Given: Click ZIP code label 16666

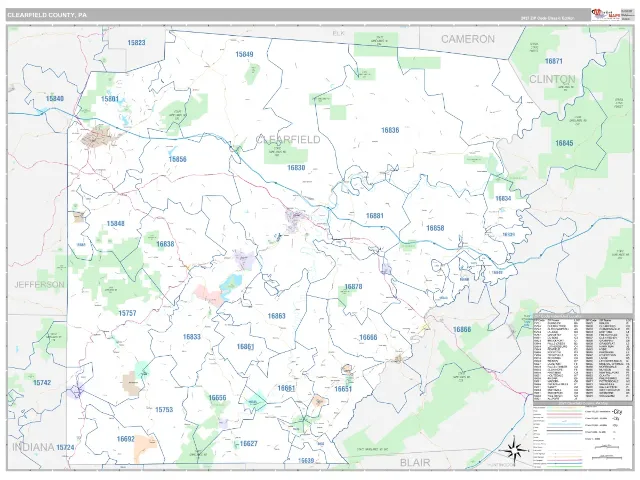Looking at the screenshot, I should pos(368,338).
